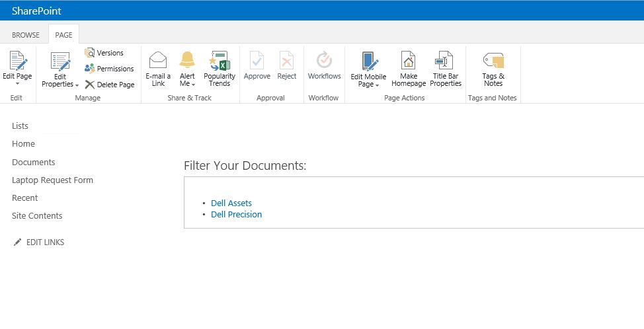Open page Permissions
The width and height of the screenshot is (644, 329).
[109, 69]
